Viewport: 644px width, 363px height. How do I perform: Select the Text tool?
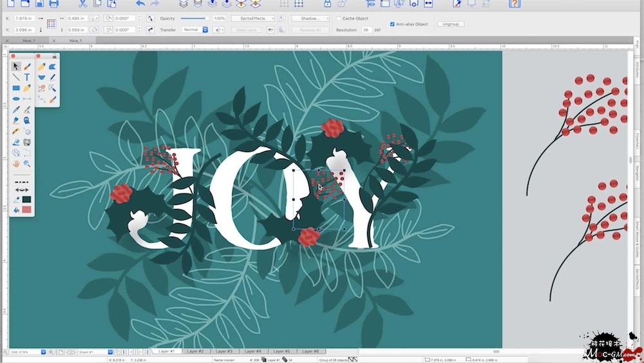(27, 77)
